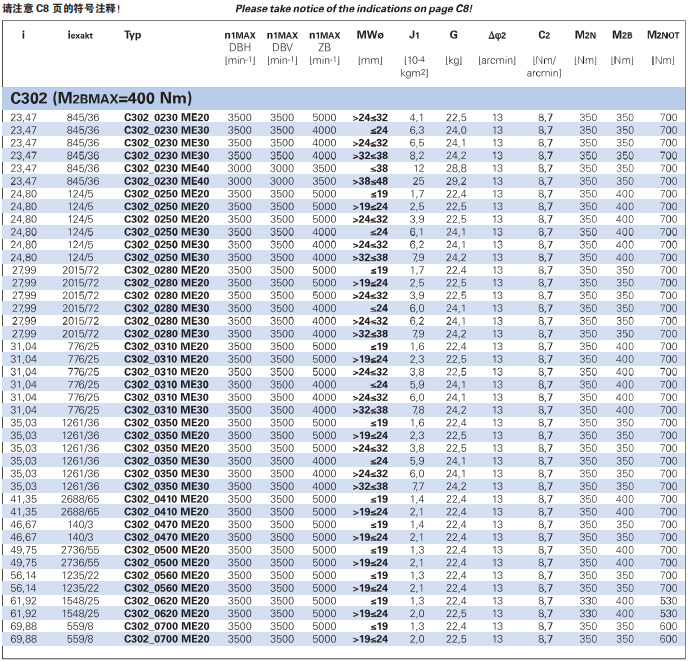Click the >38≤48 motor shaft diameter cell
689x661 pixels.
(x=370, y=180)
